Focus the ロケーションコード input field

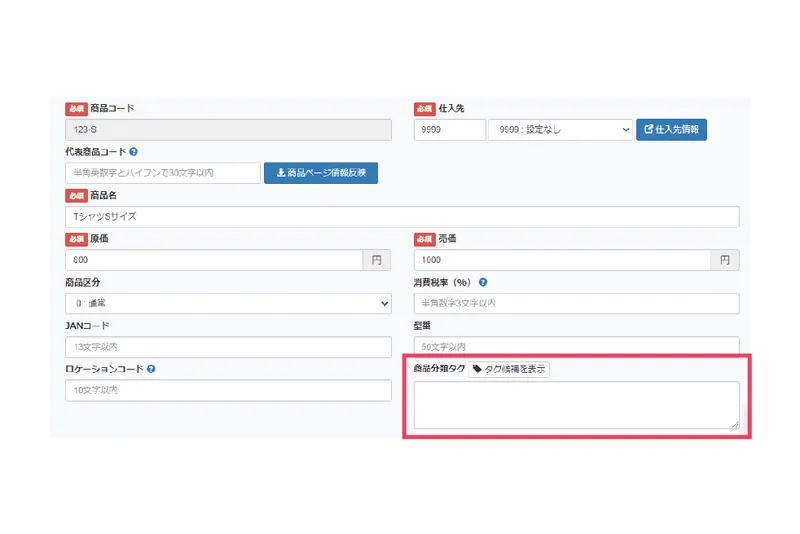coord(229,390)
